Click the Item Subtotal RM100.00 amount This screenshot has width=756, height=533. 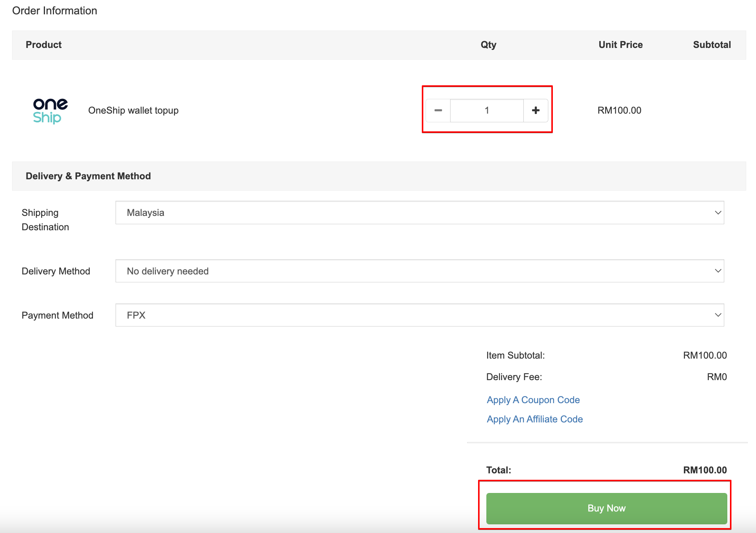[x=705, y=356]
